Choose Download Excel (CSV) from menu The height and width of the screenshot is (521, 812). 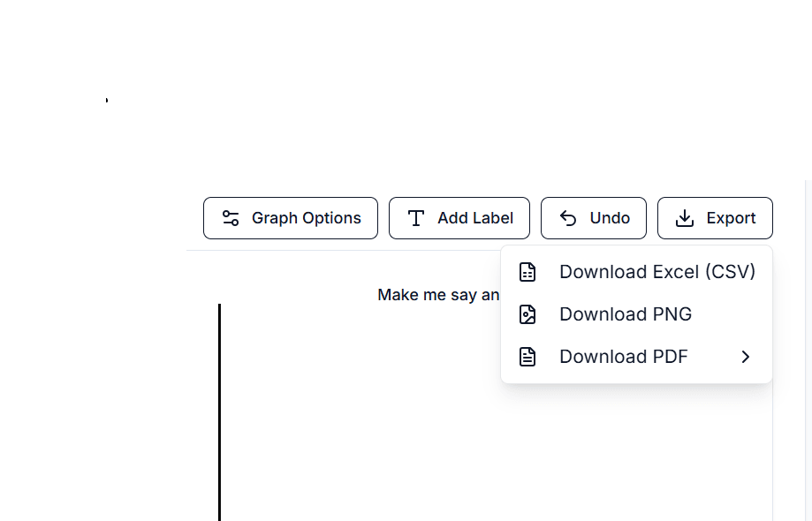point(656,272)
